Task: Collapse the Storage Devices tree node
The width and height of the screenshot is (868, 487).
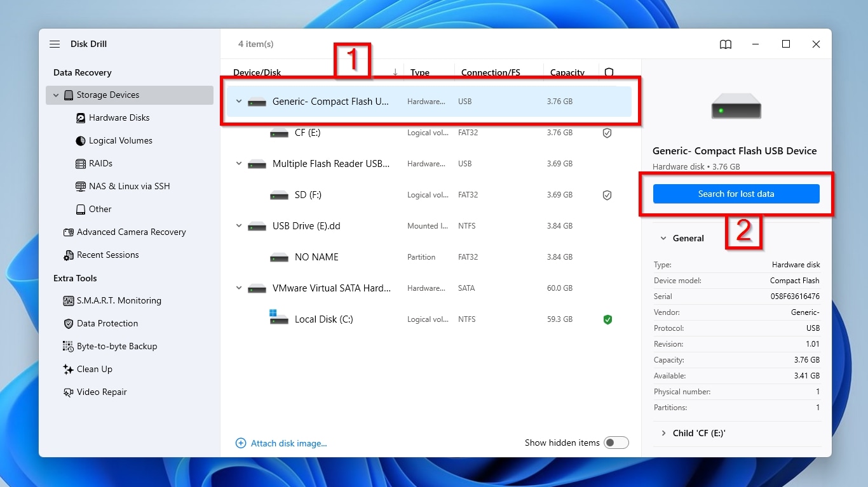Action: [56, 95]
